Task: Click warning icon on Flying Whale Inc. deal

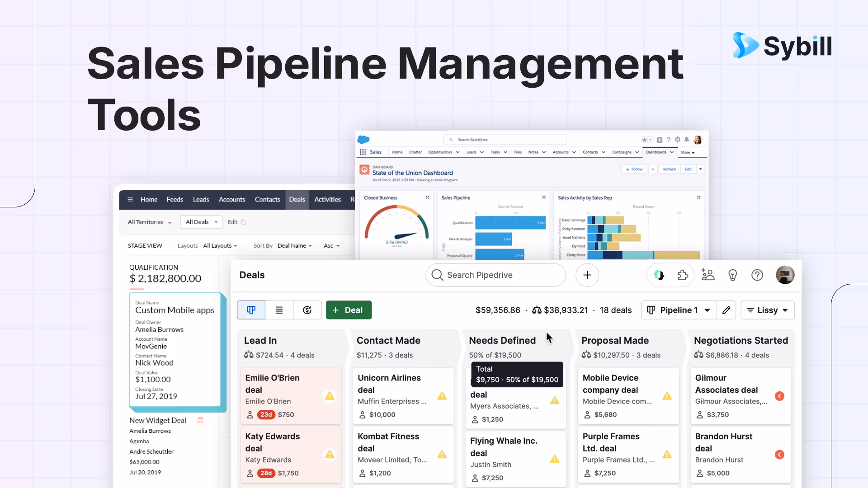Action: [x=555, y=459]
